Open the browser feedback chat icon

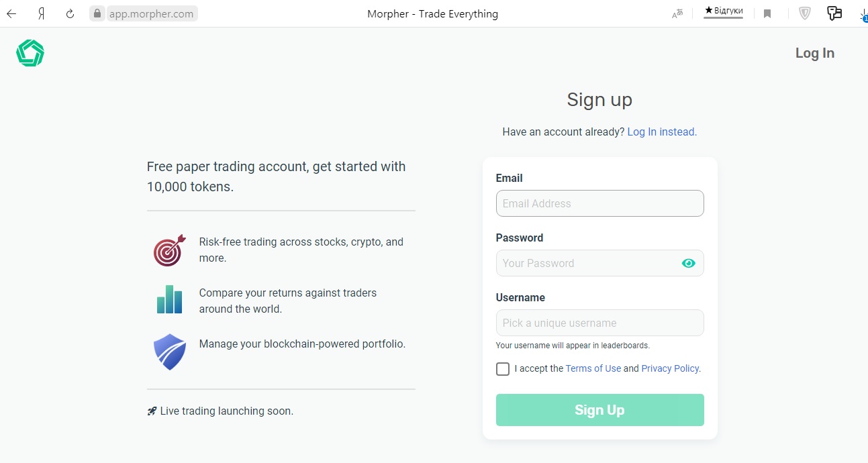pyautogui.click(x=834, y=13)
